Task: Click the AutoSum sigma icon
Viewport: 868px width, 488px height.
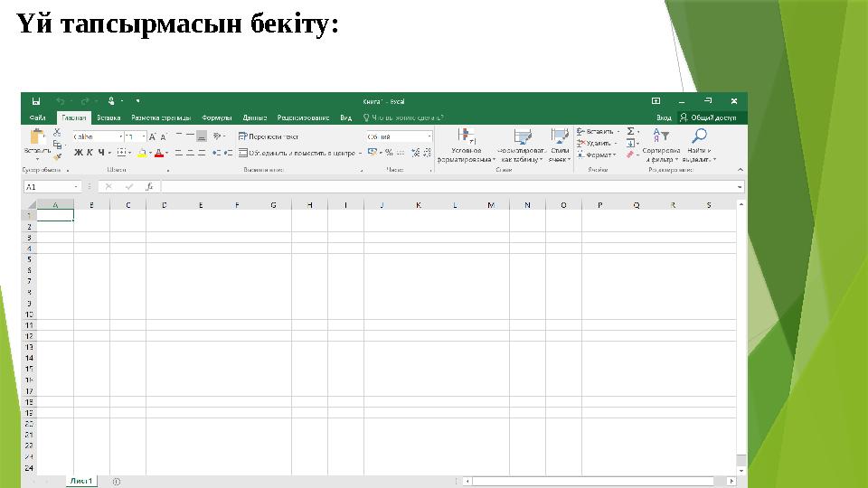Action: point(630,132)
